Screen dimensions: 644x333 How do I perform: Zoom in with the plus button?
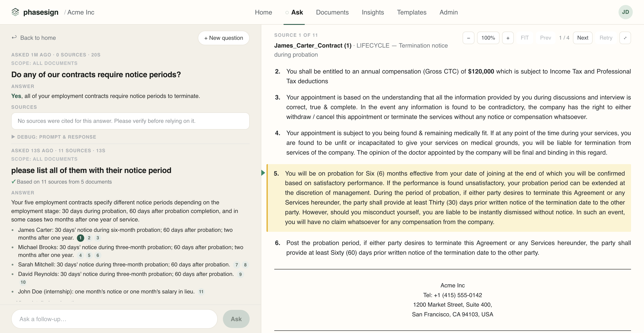[508, 38]
